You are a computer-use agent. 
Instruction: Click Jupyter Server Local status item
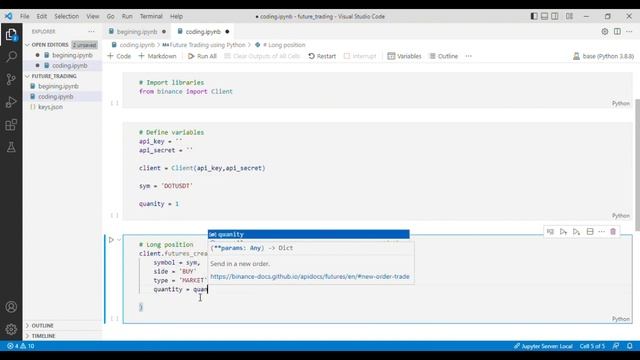(x=543, y=346)
